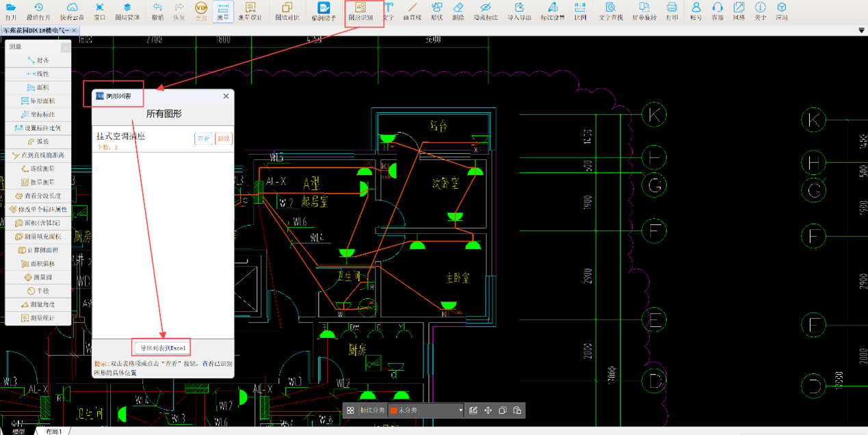
Task: Click 查看 button for 挂式空调插座
Action: point(203,138)
